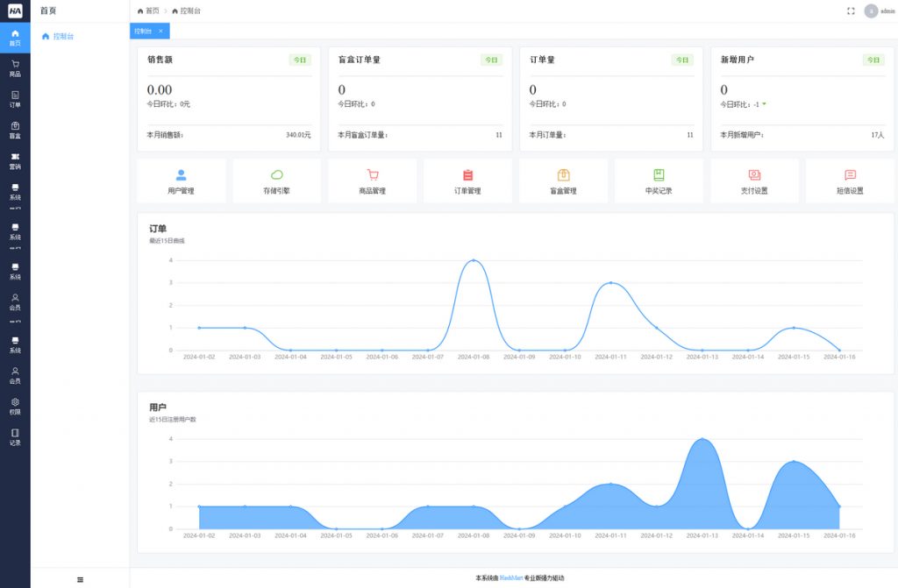Open the 盲盒 (Blind Box) sidebar icon

[x=15, y=130]
